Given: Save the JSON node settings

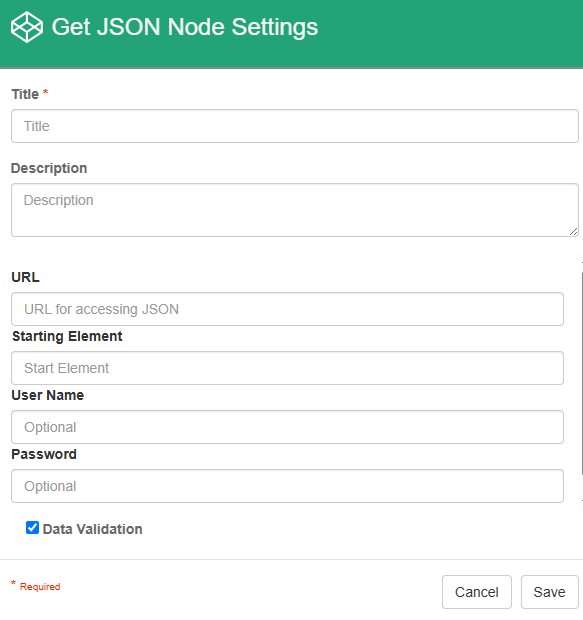Looking at the screenshot, I should click(549, 592).
